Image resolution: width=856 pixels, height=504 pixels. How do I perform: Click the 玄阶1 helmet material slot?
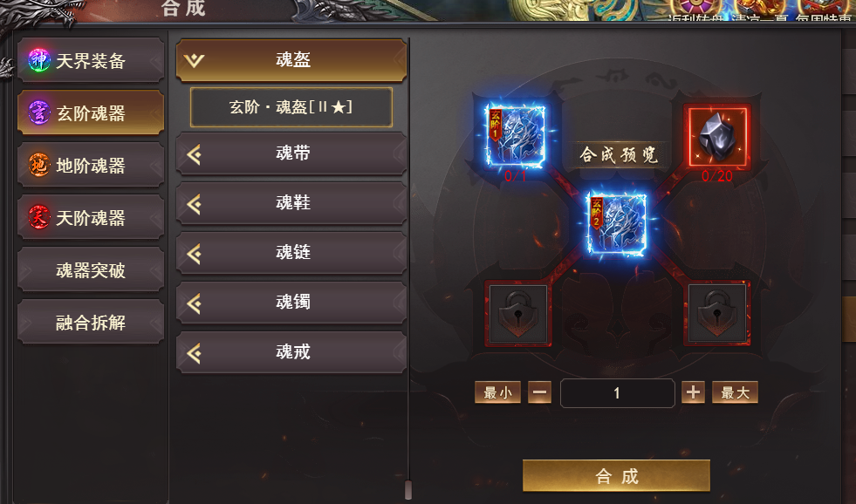516,135
